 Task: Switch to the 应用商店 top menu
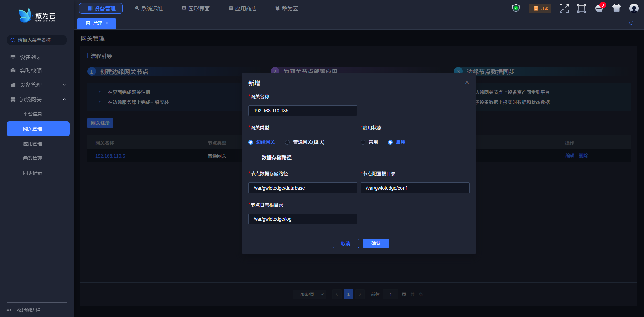click(x=243, y=8)
